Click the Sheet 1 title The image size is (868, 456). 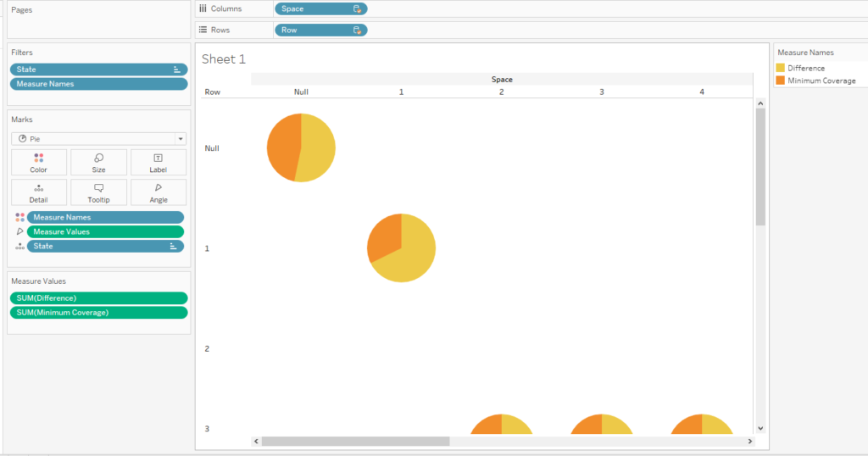tap(224, 59)
